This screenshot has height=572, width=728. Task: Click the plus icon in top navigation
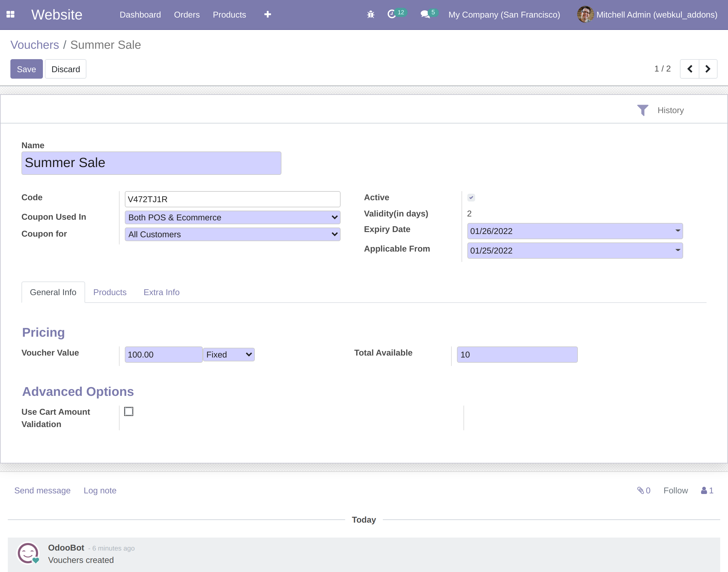(x=267, y=14)
